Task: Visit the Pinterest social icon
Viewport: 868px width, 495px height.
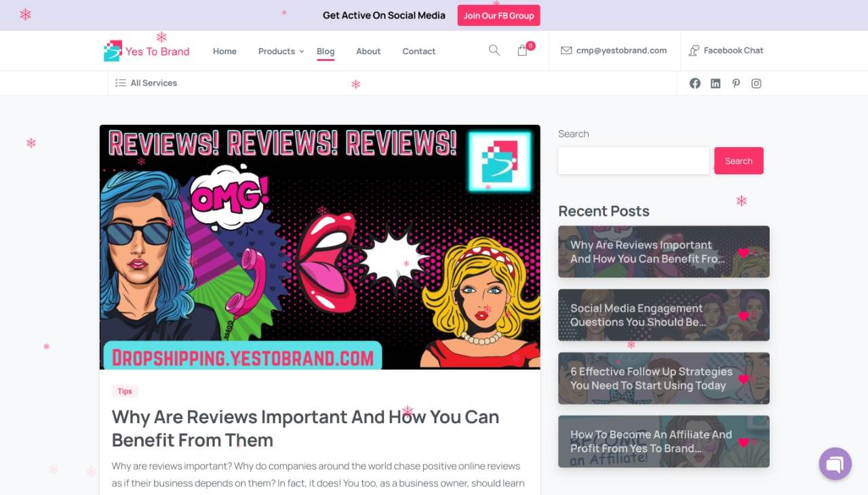Action: (736, 83)
